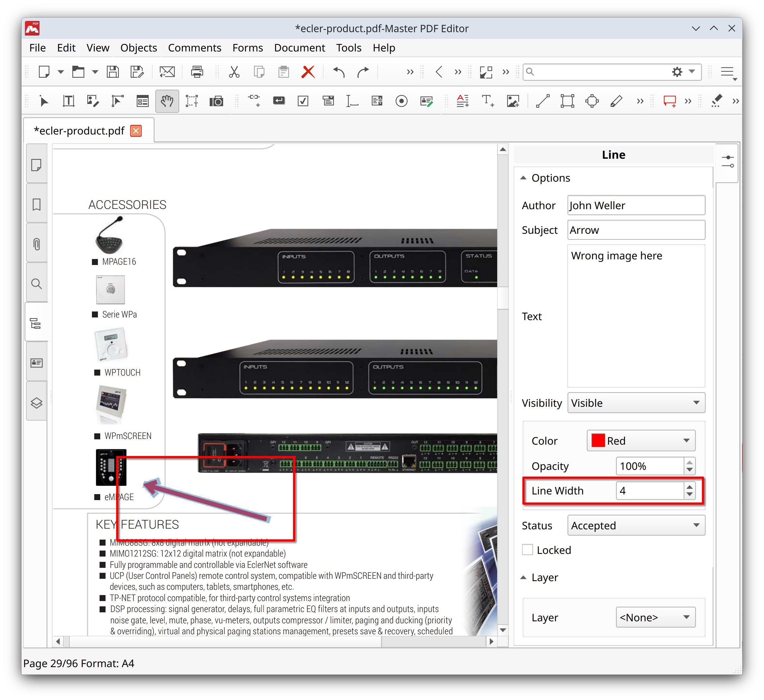Screen dimensions: 764x700
Task: Open the Forms menu
Action: coord(248,48)
